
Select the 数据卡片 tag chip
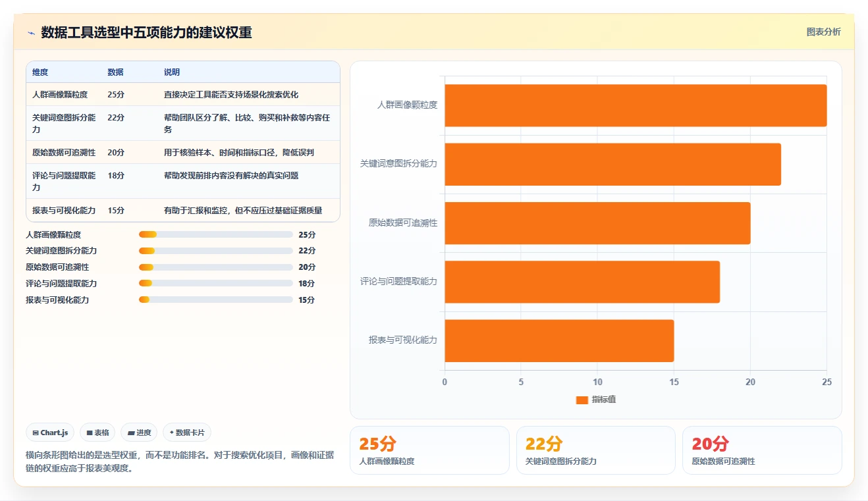187,433
